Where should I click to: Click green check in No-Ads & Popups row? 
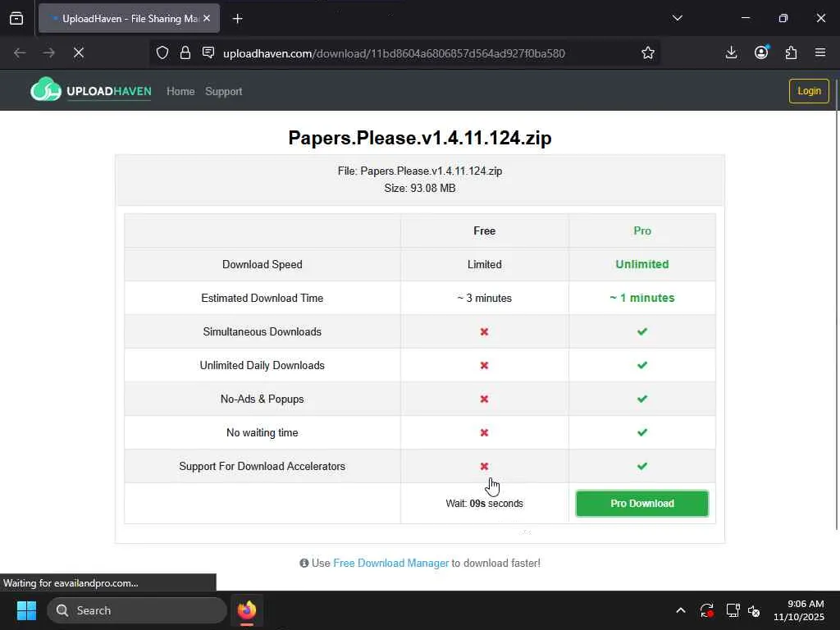tap(641, 399)
